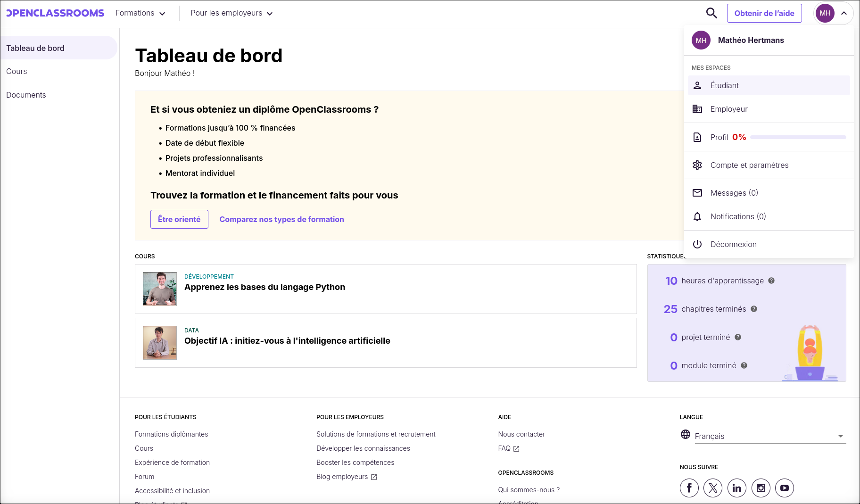Open the LinkedIn social icon
Screen dimensions: 860x504
pos(737,488)
